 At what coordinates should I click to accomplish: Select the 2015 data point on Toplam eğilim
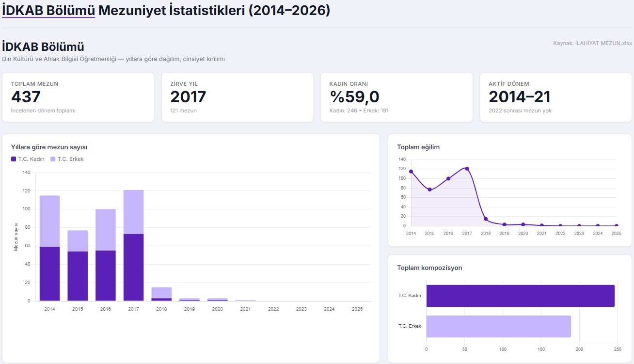[x=429, y=190]
